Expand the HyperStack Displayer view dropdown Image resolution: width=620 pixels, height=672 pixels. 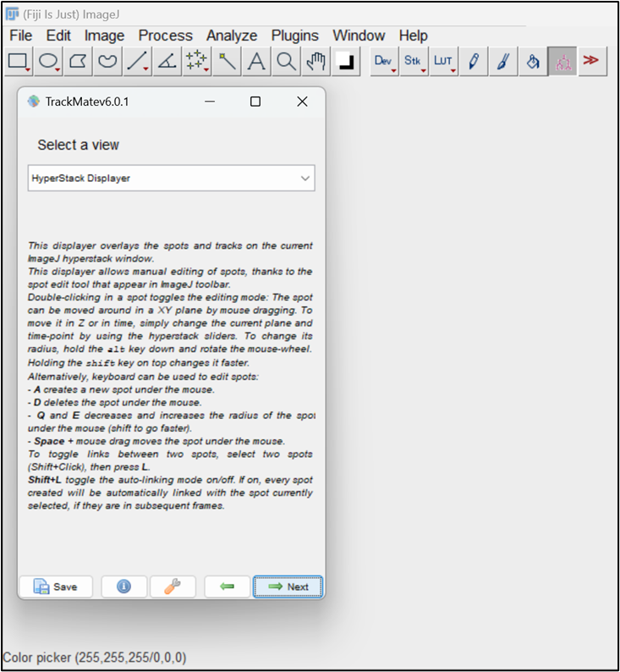click(x=171, y=179)
